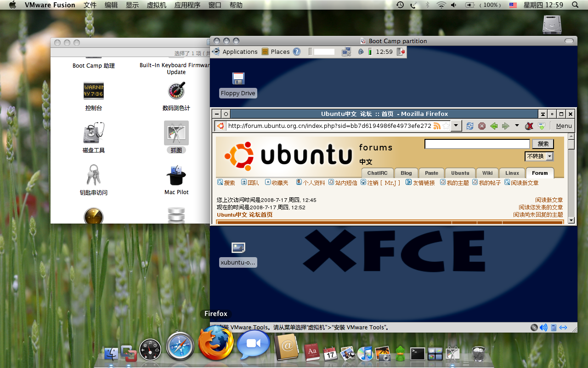Viewport: 588px width, 368px height.
Task: Stop page loading in Firefox
Action: (x=482, y=126)
